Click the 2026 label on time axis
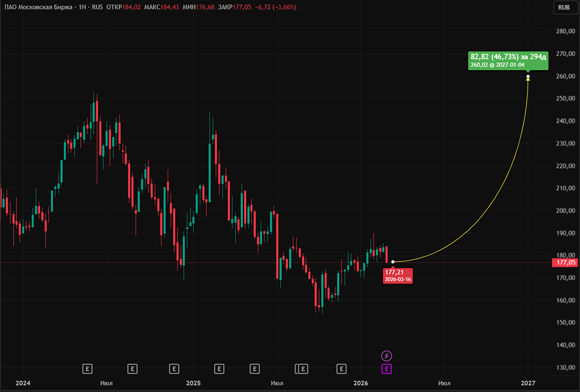580x392 pixels. coord(361,383)
